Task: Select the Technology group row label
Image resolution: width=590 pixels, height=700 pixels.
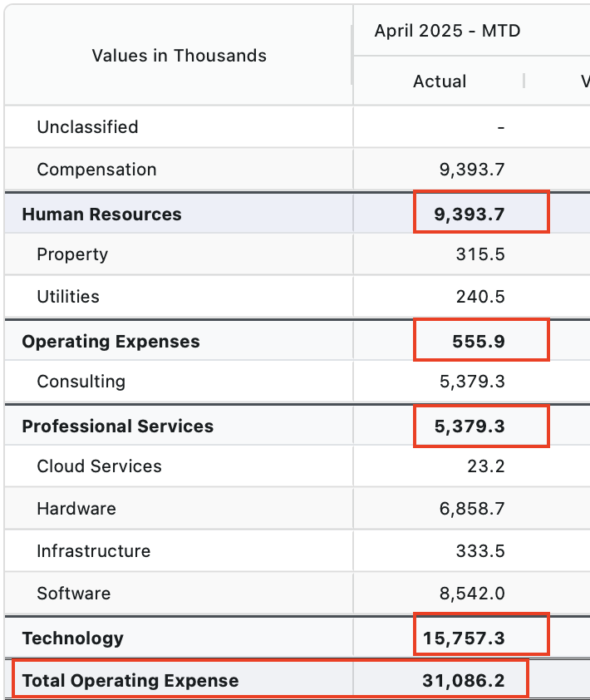Action: [x=72, y=638]
